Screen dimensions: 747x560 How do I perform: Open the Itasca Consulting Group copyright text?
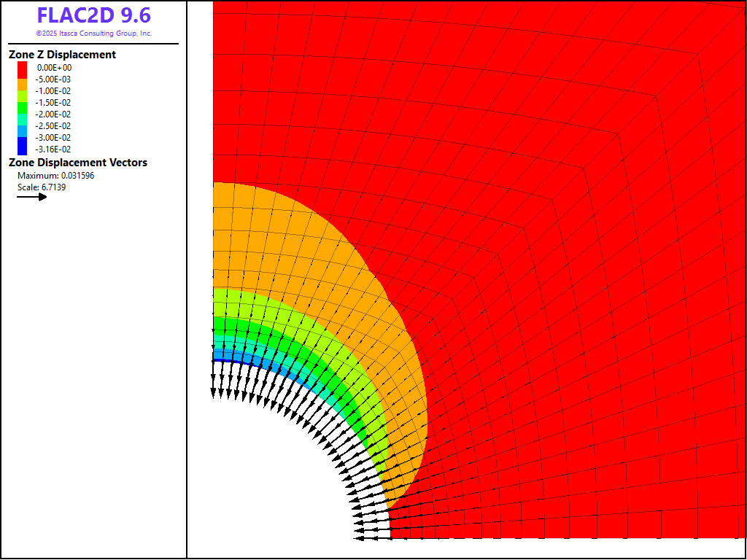(x=93, y=34)
